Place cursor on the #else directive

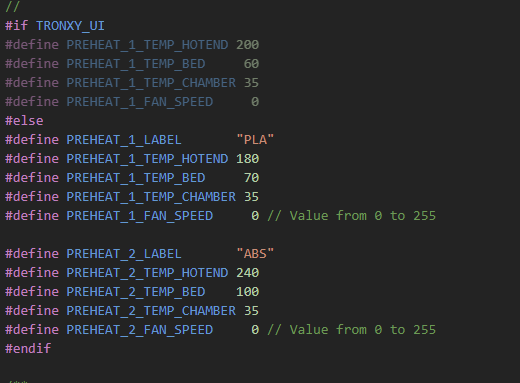(x=24, y=121)
